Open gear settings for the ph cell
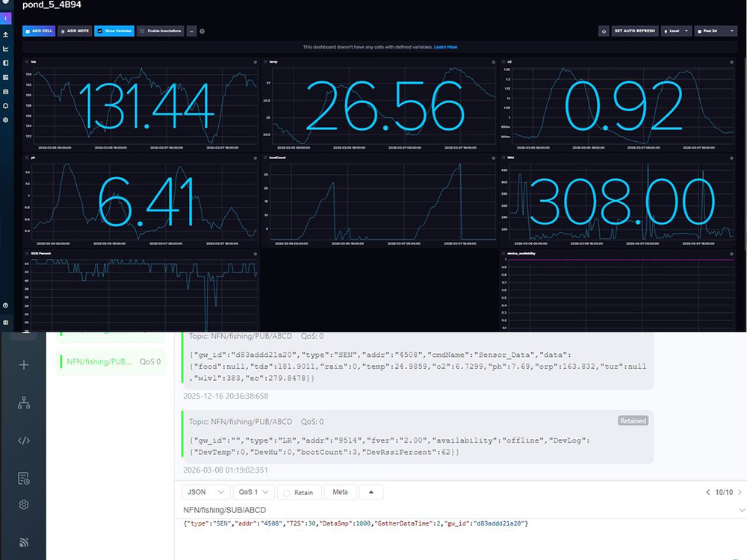The image size is (747, 560). tap(255, 158)
